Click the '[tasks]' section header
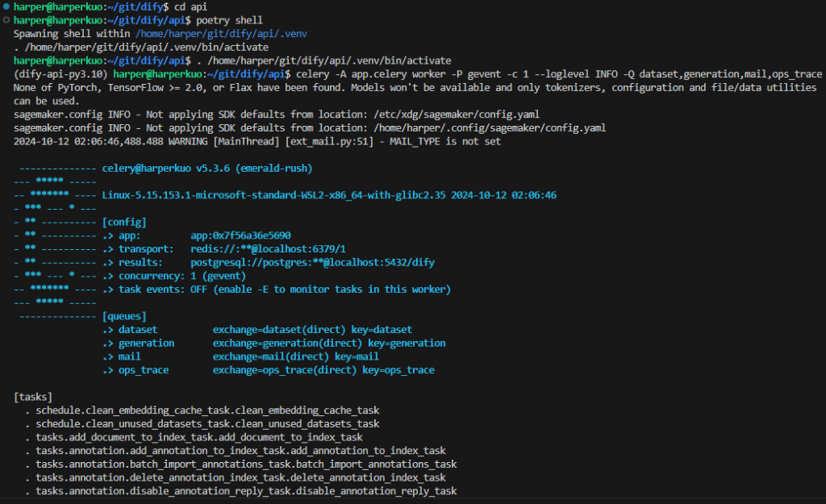826x504 pixels. pyautogui.click(x=33, y=397)
